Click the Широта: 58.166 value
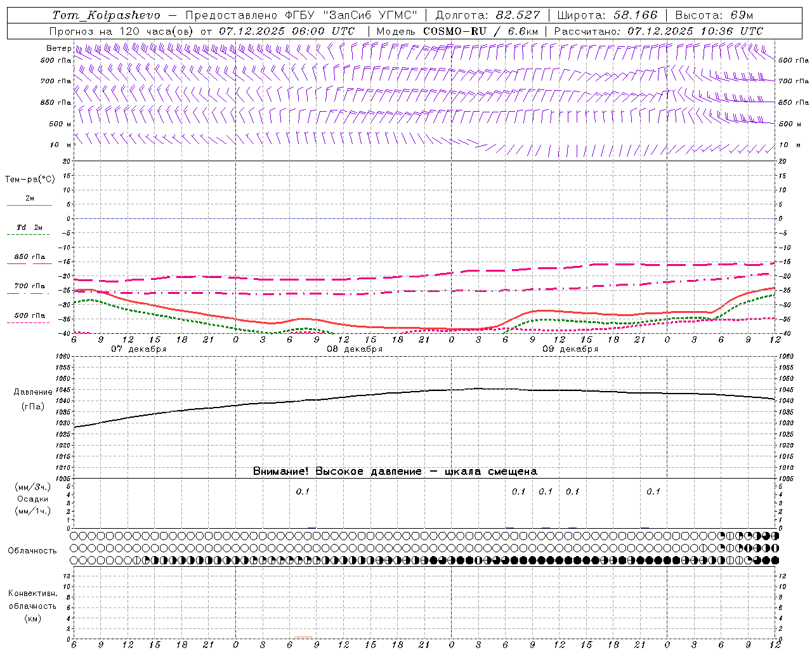The height and width of the screenshot is (650, 812). tap(608, 15)
